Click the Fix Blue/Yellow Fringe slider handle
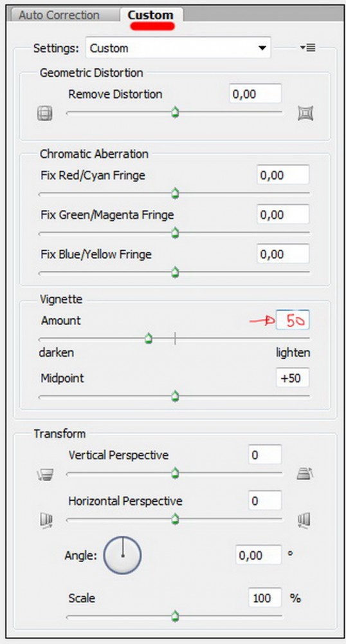346x644 pixels. pyautogui.click(x=175, y=272)
